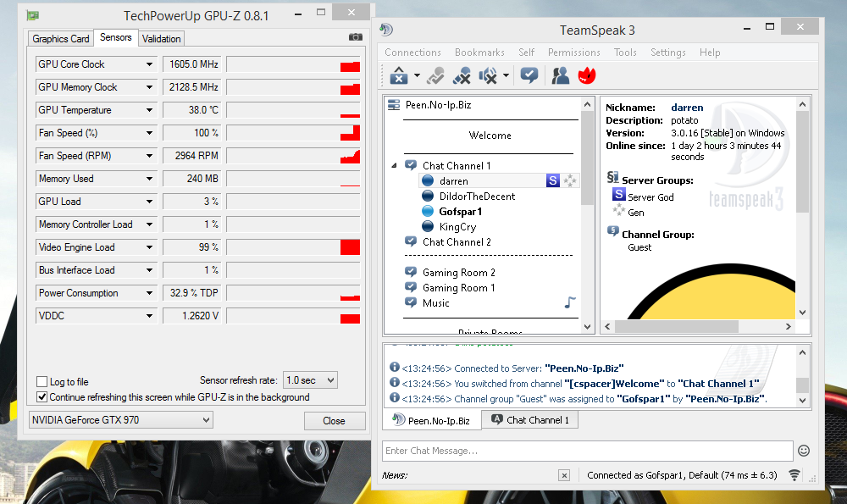Mute speakers toolbar icon in TeamSpeak

[488, 75]
